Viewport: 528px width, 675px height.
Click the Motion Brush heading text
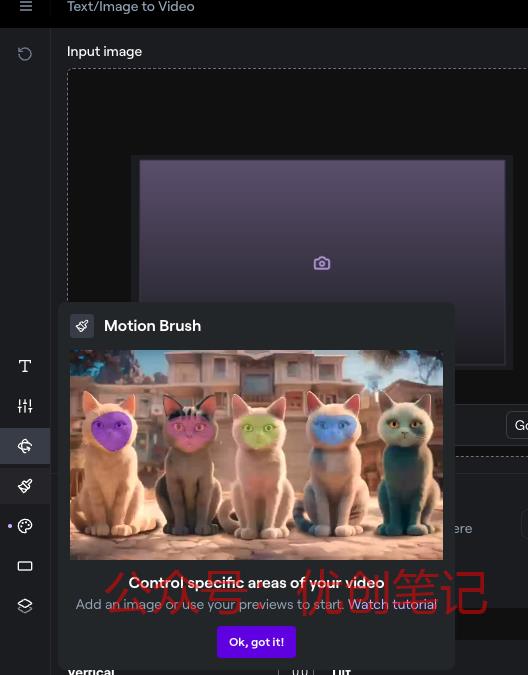tap(152, 326)
